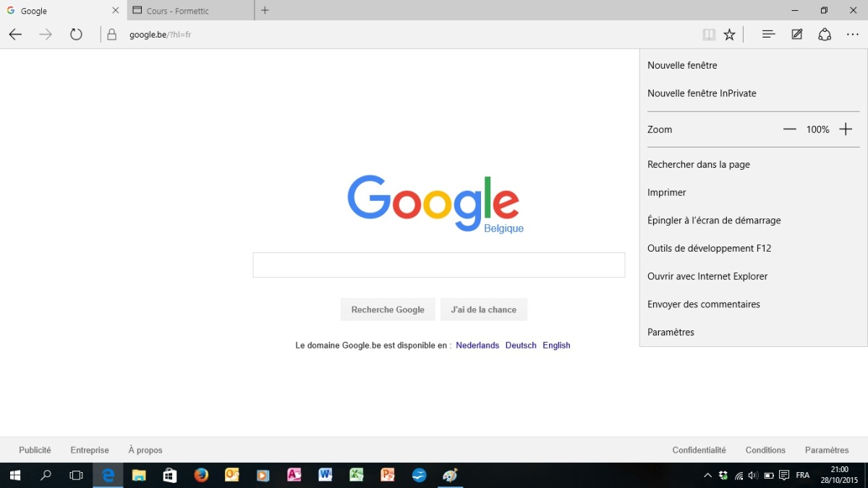The image size is (868, 488).
Task: Switch Google to English
Action: click(x=556, y=346)
